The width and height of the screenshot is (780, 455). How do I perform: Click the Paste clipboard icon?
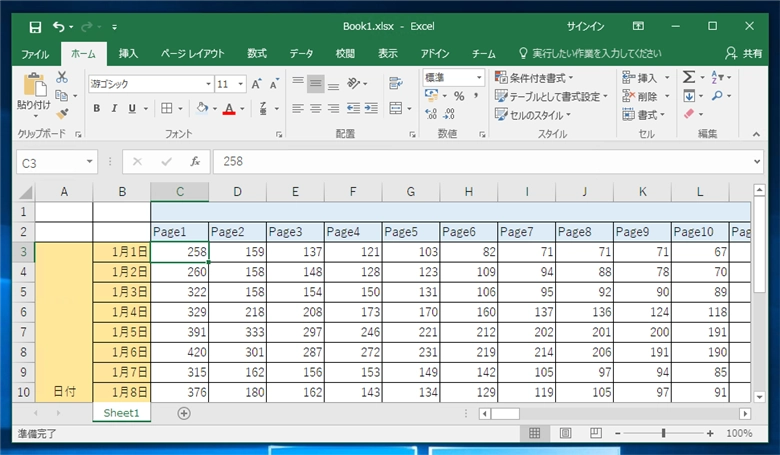tap(35, 85)
